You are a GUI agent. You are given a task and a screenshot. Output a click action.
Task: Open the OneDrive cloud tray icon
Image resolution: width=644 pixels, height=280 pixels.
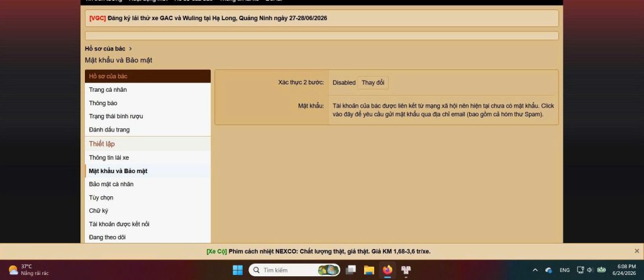(548, 270)
